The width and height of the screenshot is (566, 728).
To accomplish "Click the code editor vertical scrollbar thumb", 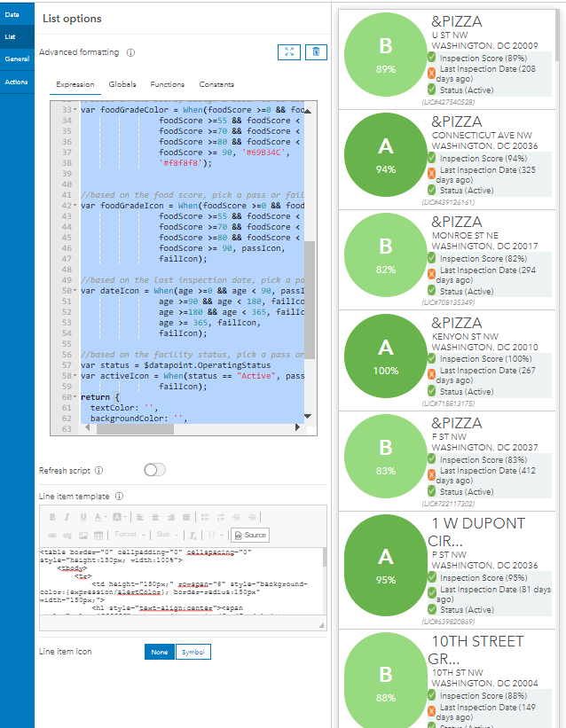I will [310, 300].
